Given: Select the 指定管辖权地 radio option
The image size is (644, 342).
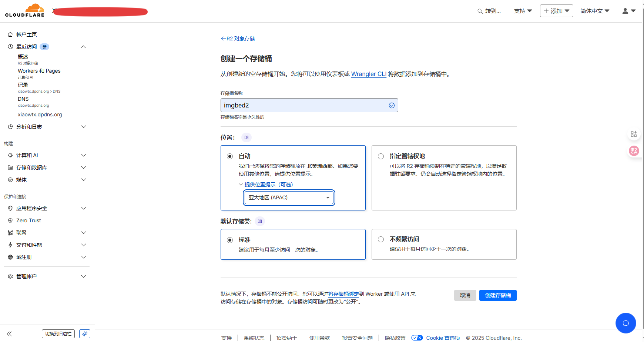Looking at the screenshot, I should coord(381,156).
